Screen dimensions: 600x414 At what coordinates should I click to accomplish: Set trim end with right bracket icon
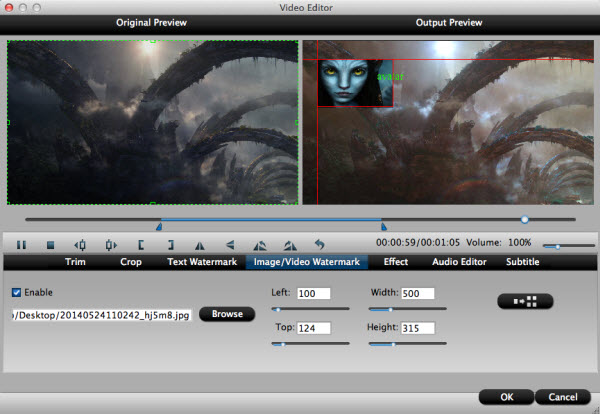point(171,245)
